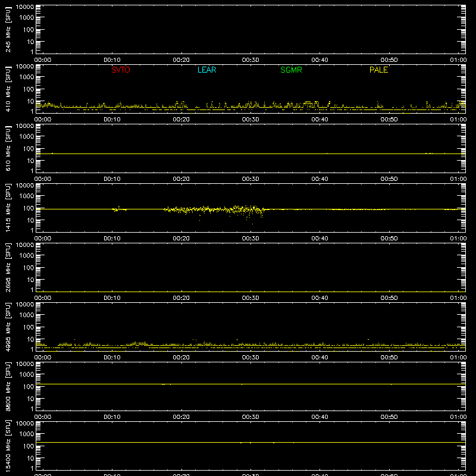Click 01:00 tick label under 245 MHz panel
This screenshot has height=476, width=476.
tap(458, 60)
